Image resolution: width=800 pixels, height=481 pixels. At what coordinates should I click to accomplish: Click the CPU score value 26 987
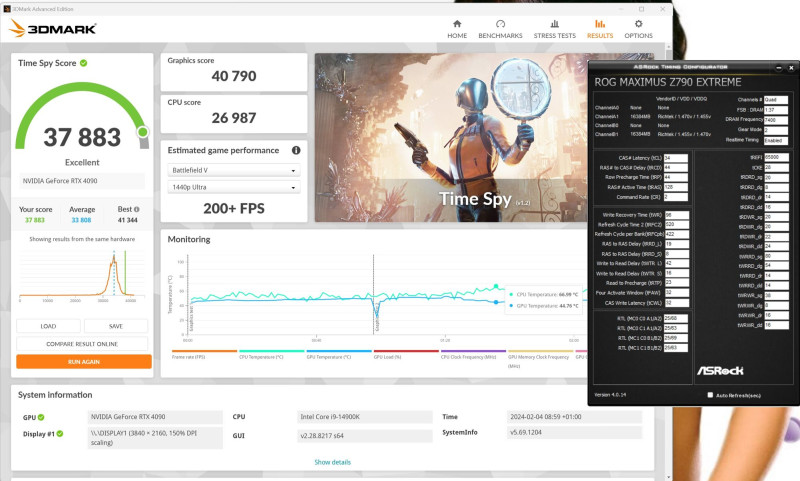[x=234, y=118]
